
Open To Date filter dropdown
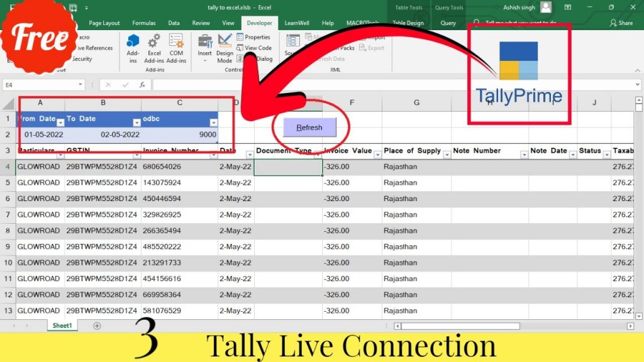136,123
